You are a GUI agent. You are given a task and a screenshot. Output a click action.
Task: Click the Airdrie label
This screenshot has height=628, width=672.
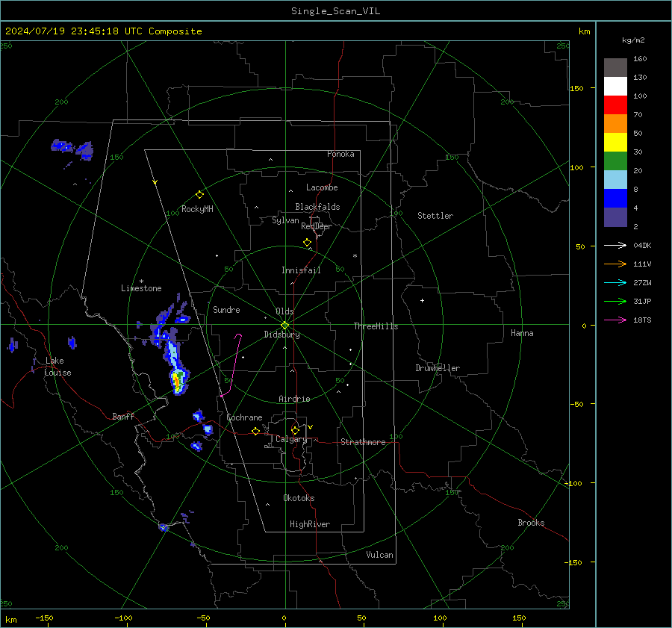(294, 399)
